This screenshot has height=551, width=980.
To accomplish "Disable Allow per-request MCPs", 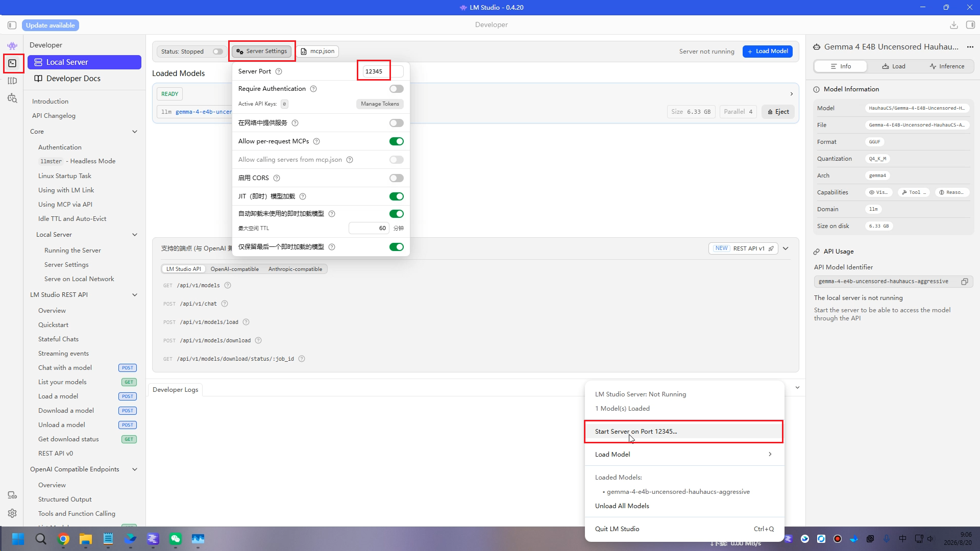I will pyautogui.click(x=397, y=141).
